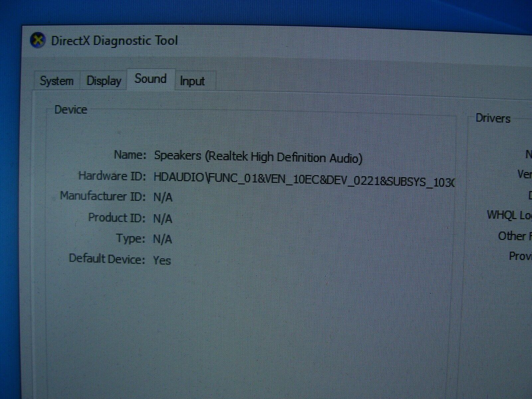Click the Name field label
This screenshot has height=399, width=532.
(130, 155)
